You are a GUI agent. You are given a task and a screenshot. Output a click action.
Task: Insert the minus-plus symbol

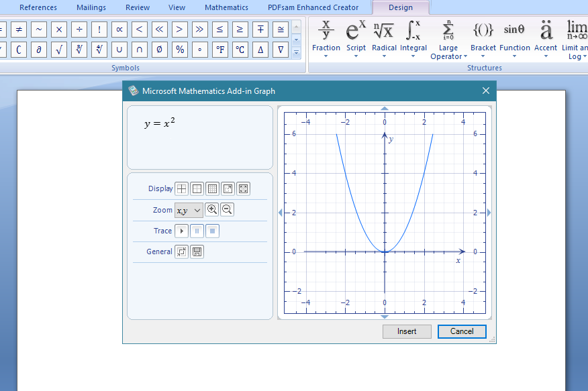tap(260, 30)
